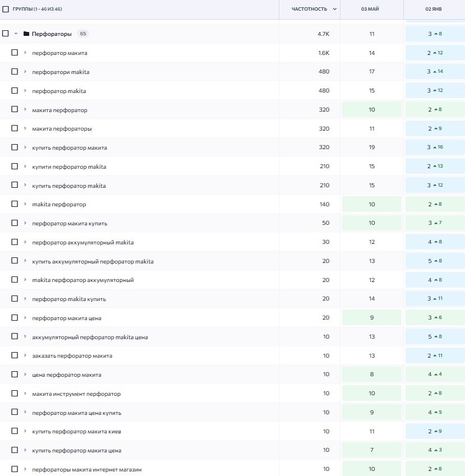Expand the makita перфоратор row
This screenshot has width=465, height=476.
click(x=25, y=205)
